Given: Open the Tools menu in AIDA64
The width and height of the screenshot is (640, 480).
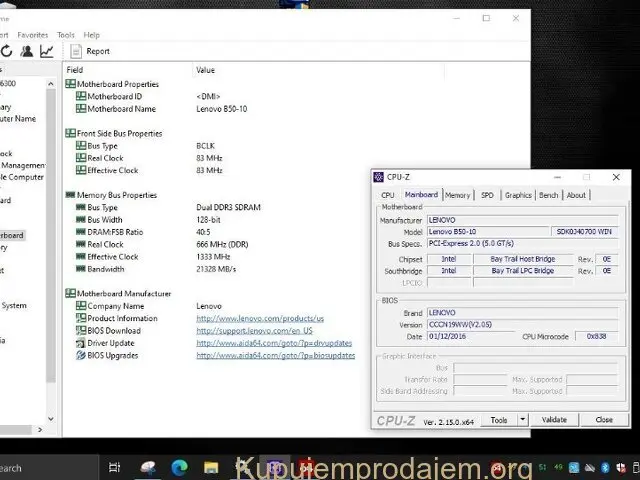Looking at the screenshot, I should click(x=66, y=35).
